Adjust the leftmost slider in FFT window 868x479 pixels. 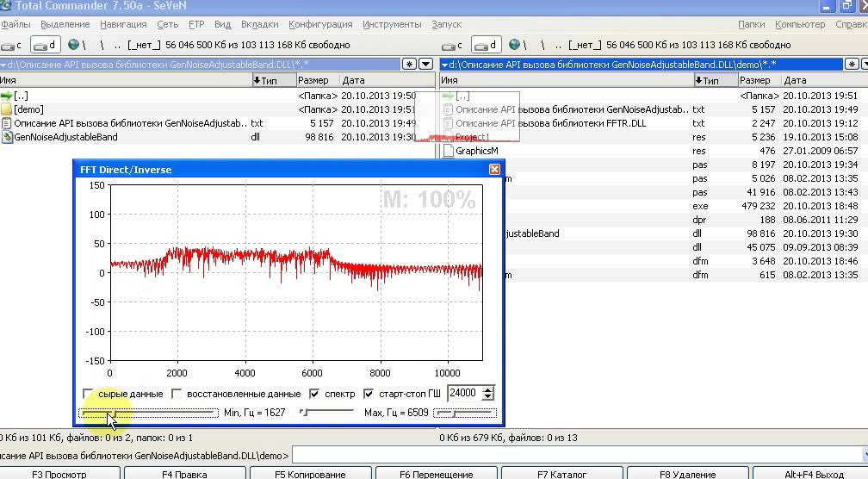coord(148,413)
